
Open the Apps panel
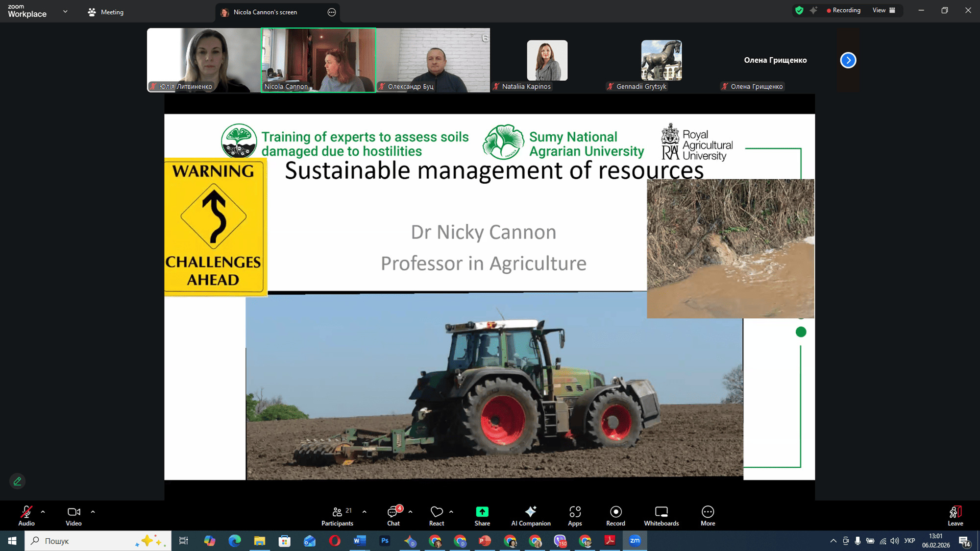click(575, 515)
